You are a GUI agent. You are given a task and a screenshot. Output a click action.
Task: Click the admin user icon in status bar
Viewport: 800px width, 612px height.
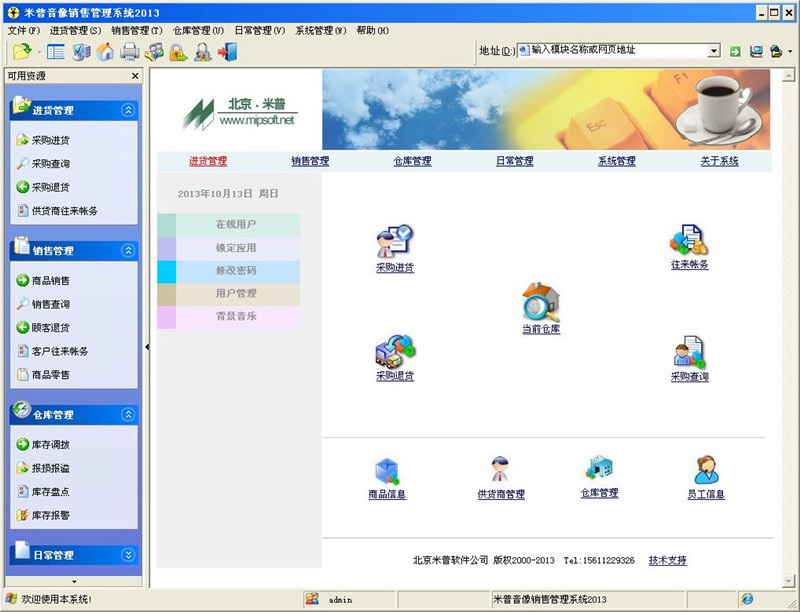(x=312, y=600)
